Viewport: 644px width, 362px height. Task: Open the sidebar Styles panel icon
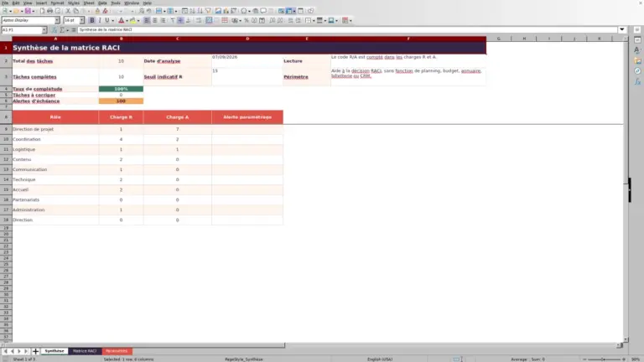click(637, 50)
